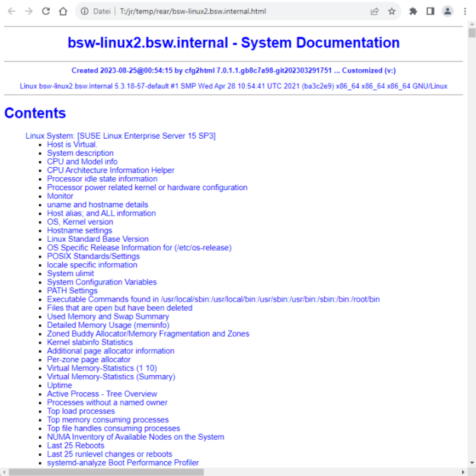The image size is (476, 476).
Task: Open the user profile avatar
Action: pos(448,11)
